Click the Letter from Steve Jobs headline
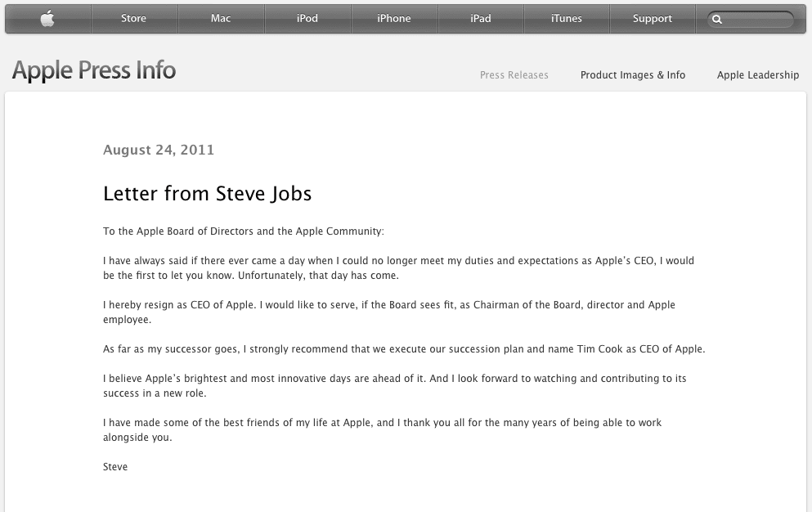The width and height of the screenshot is (812, 512). point(207,194)
